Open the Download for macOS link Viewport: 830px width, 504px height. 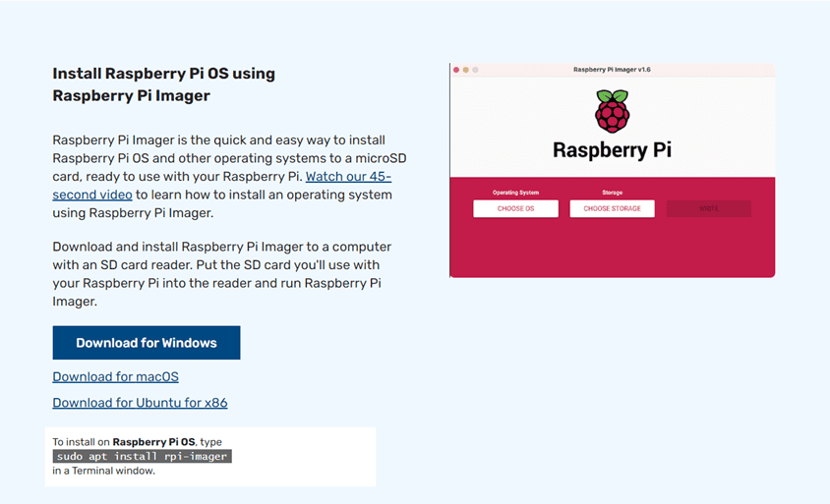pos(115,376)
